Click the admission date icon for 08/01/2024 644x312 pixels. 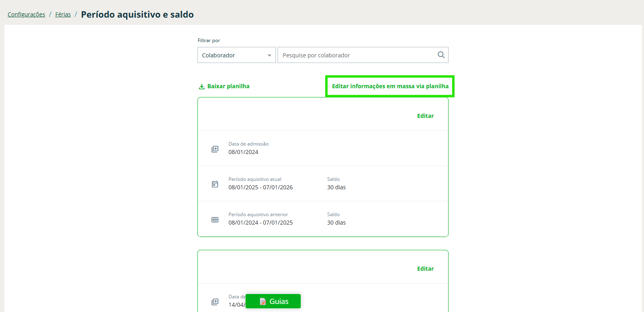pos(215,149)
